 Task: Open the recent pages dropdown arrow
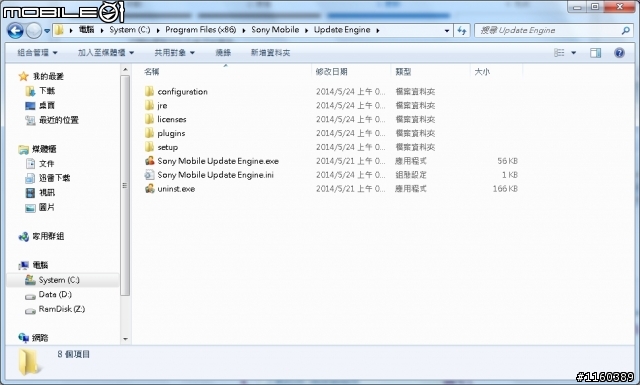[x=47, y=31]
